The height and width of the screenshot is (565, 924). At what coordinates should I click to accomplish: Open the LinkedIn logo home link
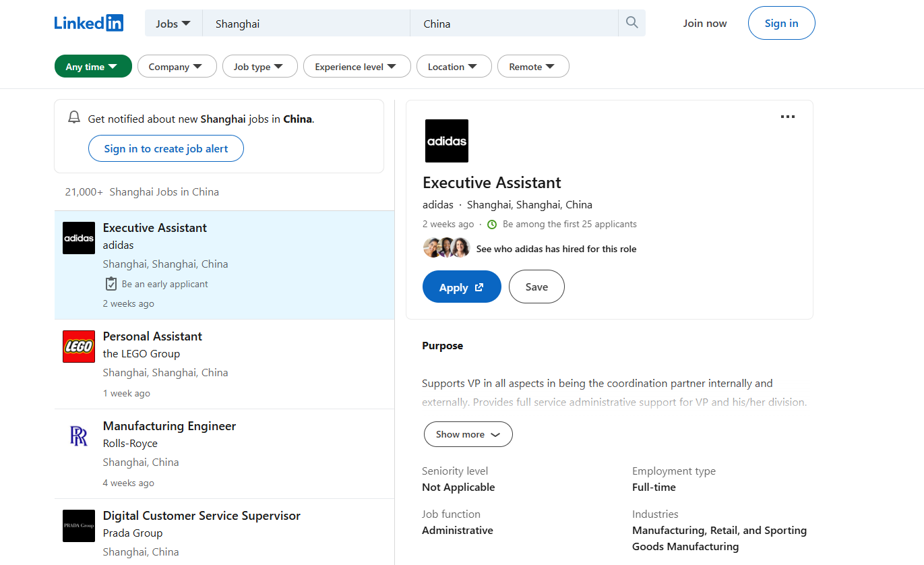coord(89,23)
